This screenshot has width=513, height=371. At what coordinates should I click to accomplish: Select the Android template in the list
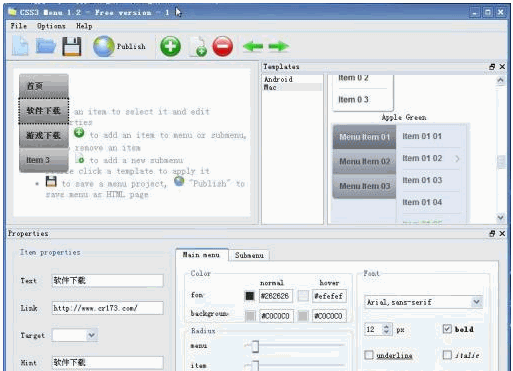(x=278, y=79)
